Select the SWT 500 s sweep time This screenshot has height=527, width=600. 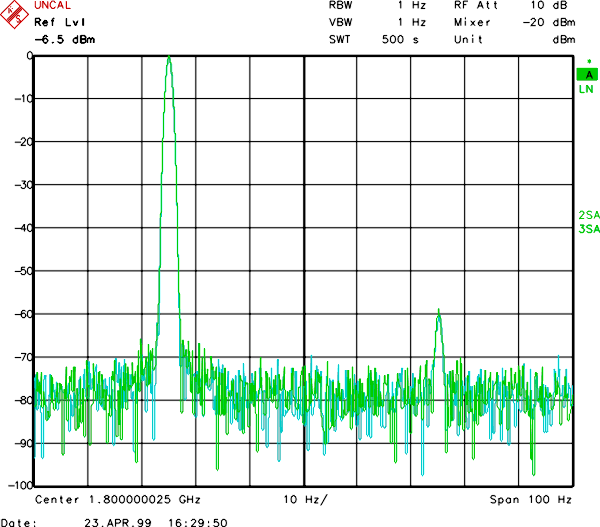point(378,39)
